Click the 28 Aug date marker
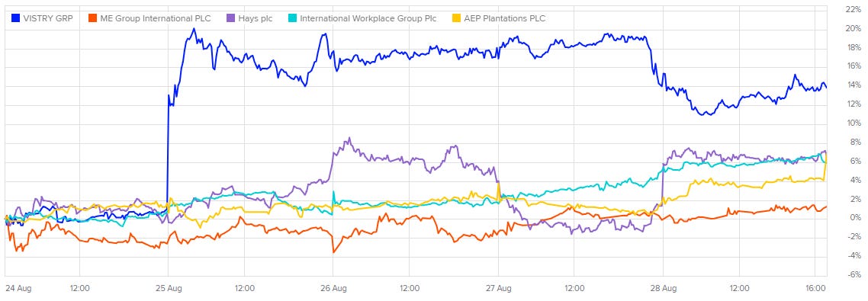The height and width of the screenshot is (301, 868). 663,288
